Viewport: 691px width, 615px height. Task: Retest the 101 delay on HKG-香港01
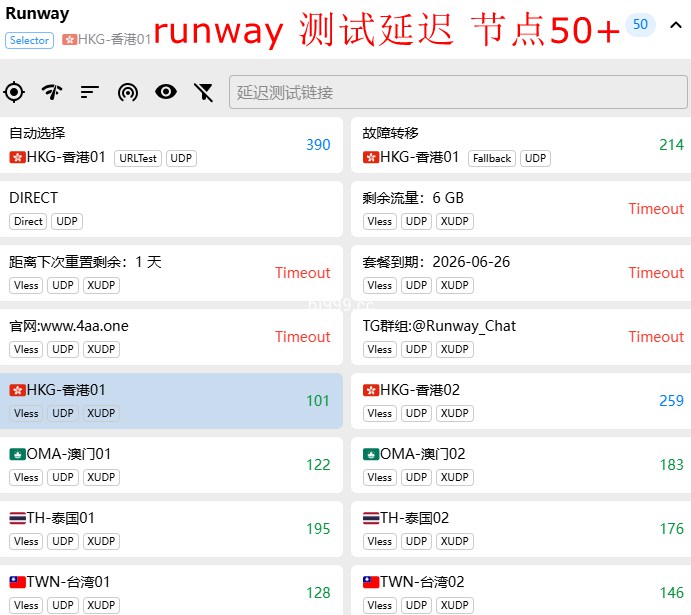tap(318, 400)
